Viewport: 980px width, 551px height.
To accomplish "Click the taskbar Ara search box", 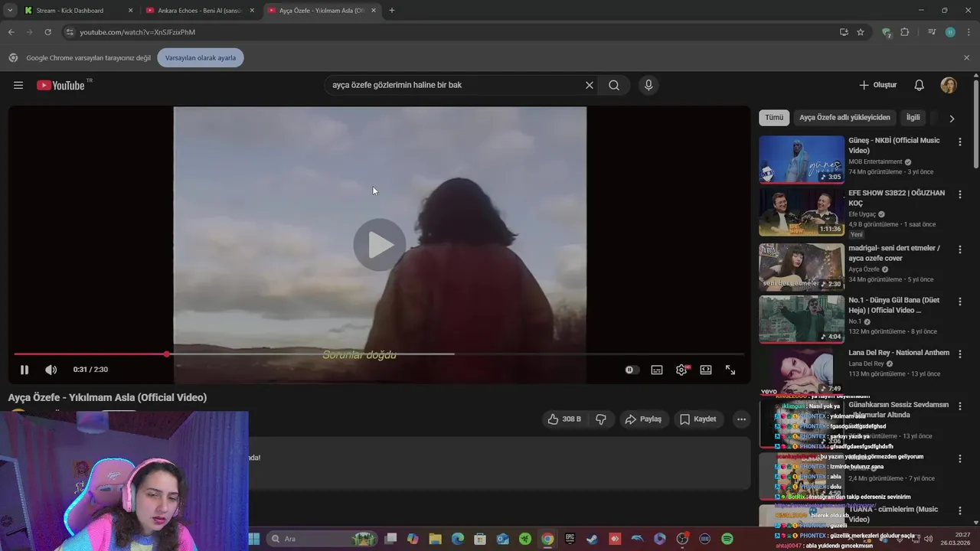I will pyautogui.click(x=322, y=539).
